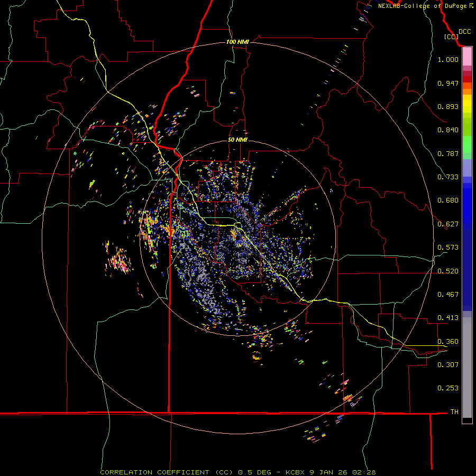
Task: Click the 0.733 scale value
Action: (x=448, y=177)
